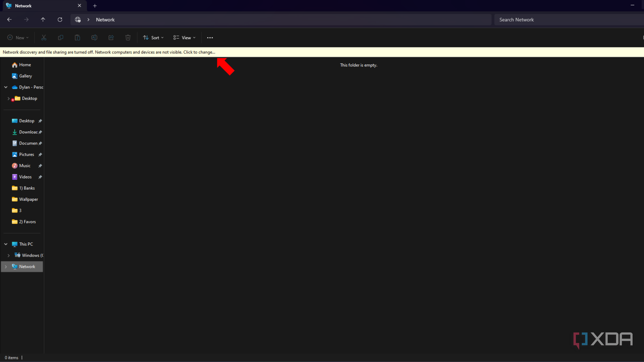The height and width of the screenshot is (362, 644).
Task: Navigate back with the back arrow
Action: pos(9,20)
